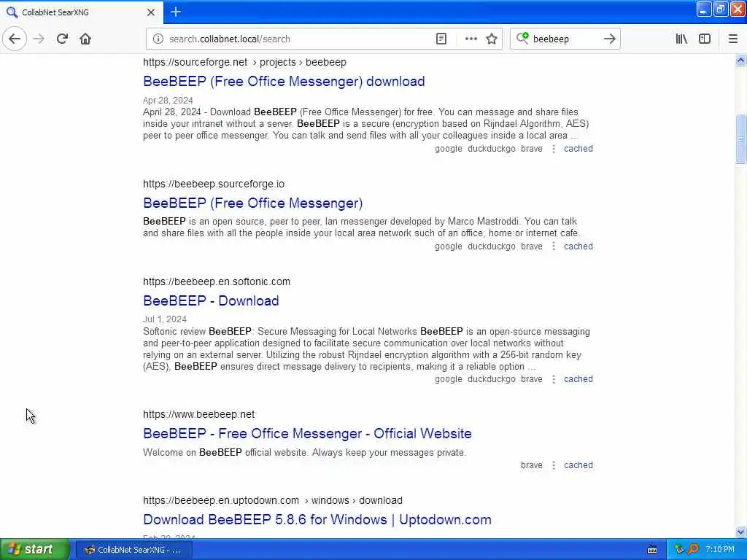The height and width of the screenshot is (560, 747).
Task: Click the vertical scrollbar thumb
Action: click(740, 139)
